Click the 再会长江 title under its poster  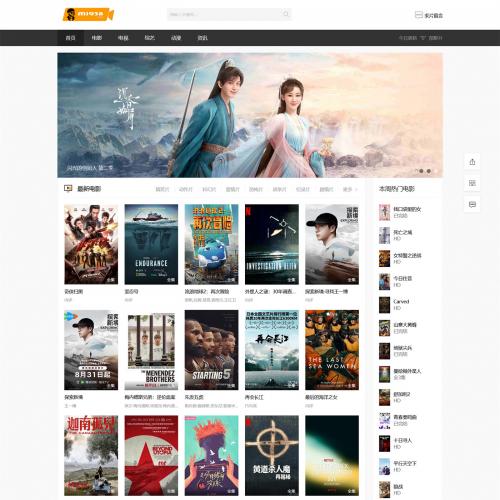(254, 397)
